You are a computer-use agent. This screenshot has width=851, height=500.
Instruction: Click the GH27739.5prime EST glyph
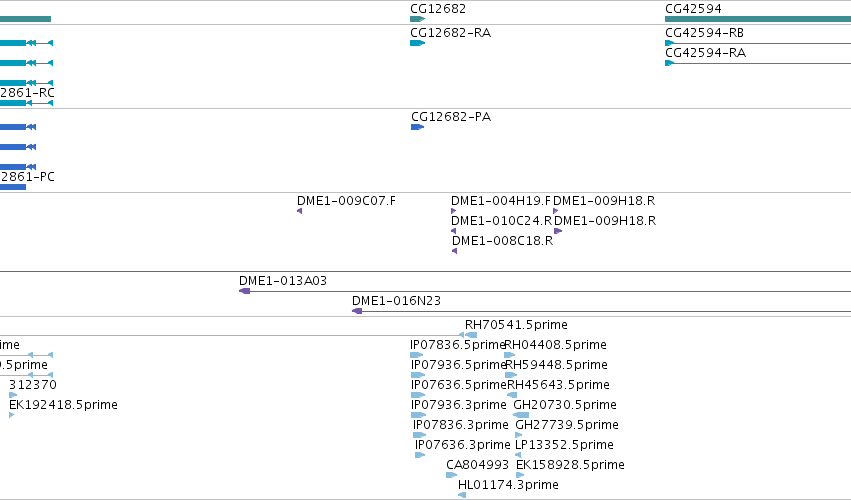click(x=519, y=435)
